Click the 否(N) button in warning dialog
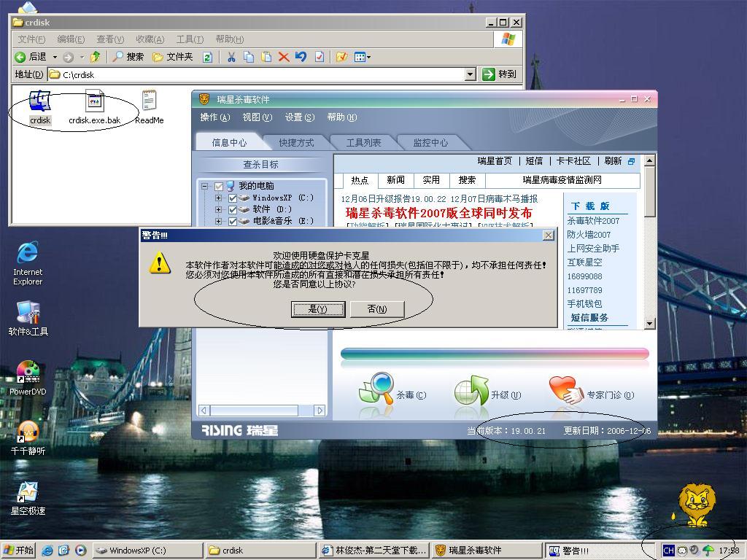Image resolution: width=747 pixels, height=560 pixels. point(377,309)
